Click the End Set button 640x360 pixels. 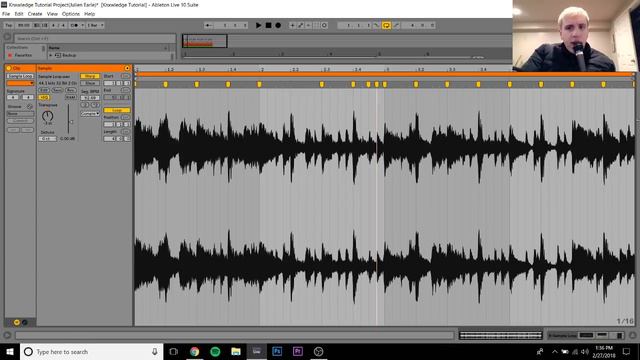[x=125, y=90]
